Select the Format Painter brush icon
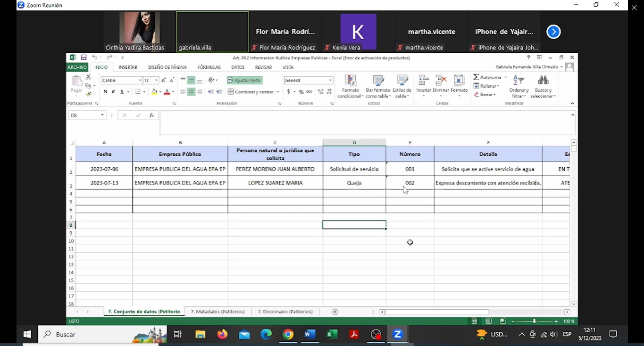 click(88, 94)
